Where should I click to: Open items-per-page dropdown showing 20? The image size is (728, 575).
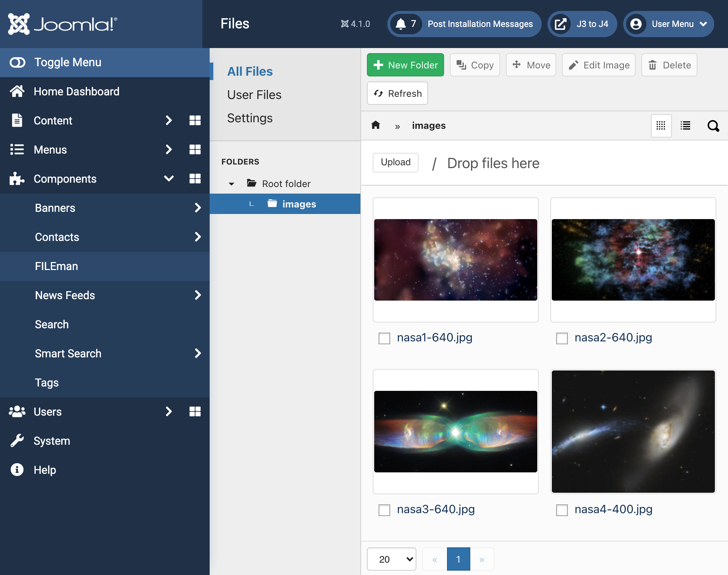pyautogui.click(x=392, y=559)
